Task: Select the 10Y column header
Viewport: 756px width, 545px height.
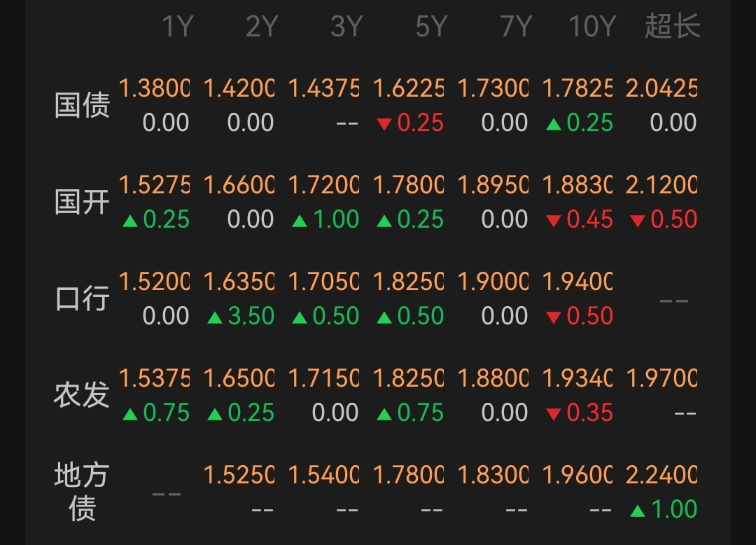Action: (x=593, y=26)
